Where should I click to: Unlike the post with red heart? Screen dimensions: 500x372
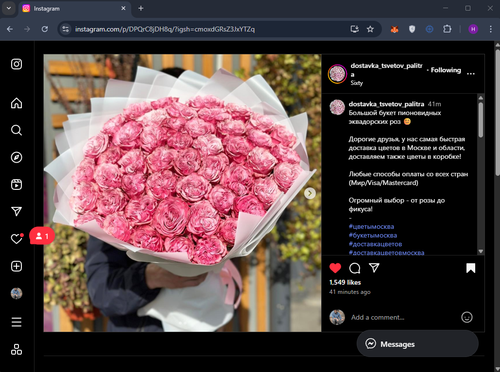click(335, 268)
